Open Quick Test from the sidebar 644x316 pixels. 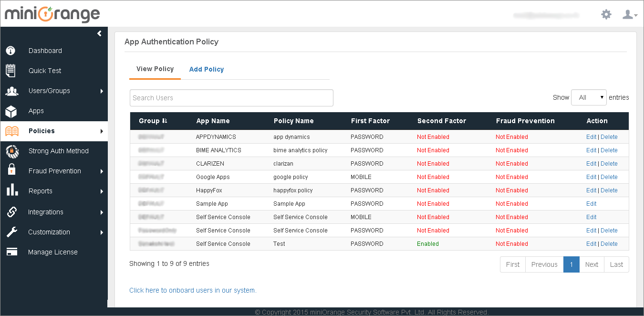45,71
